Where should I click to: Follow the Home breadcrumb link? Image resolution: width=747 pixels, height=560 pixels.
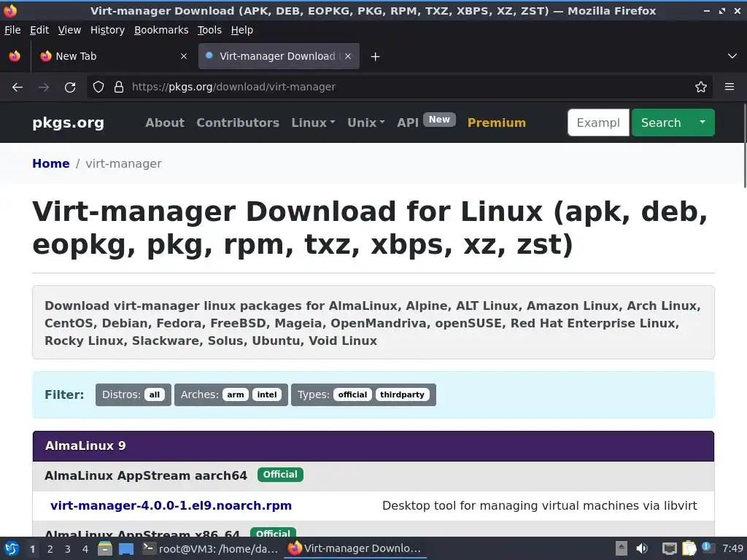51,164
